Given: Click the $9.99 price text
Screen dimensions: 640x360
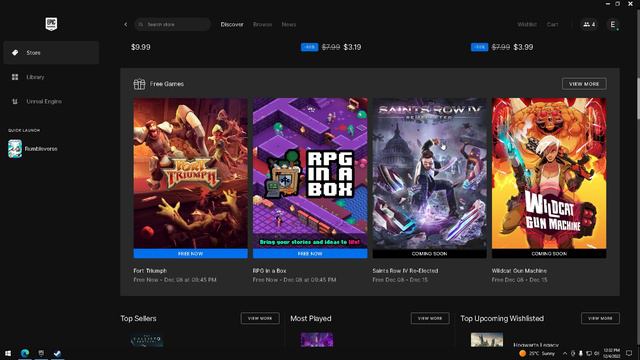Looking at the screenshot, I should 141,47.
